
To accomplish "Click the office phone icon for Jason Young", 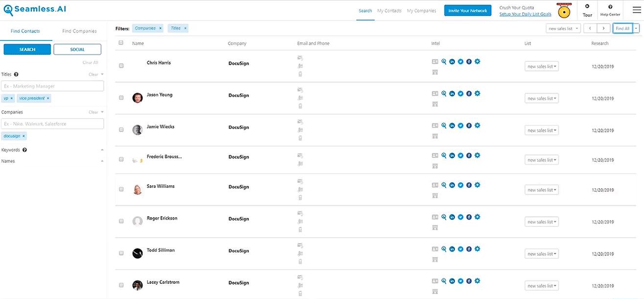I will 300,98.
